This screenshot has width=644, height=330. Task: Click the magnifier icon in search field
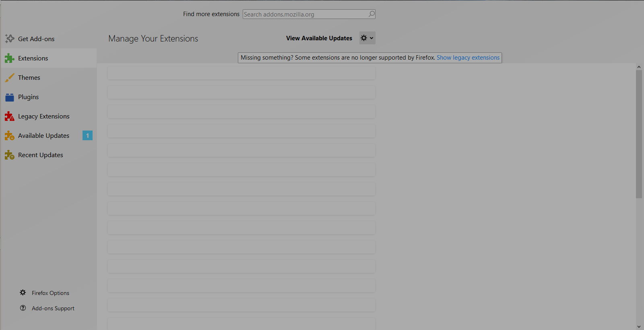coord(372,14)
